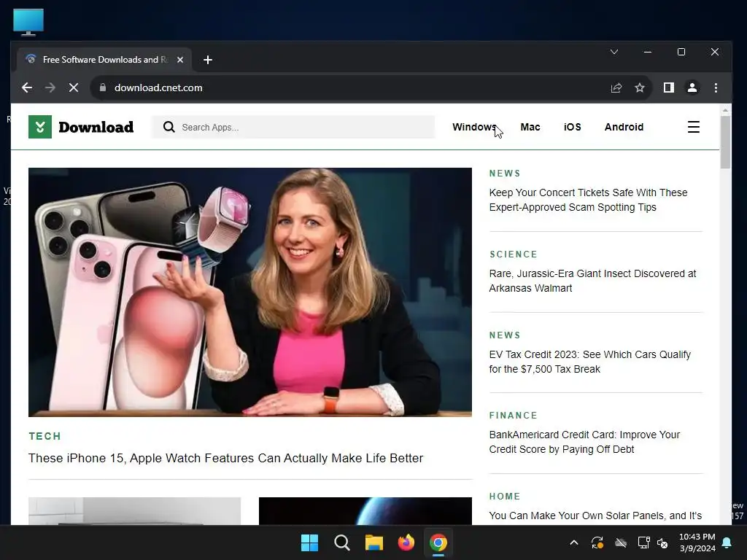The height and width of the screenshot is (560, 747).
Task: Open the Windows Start menu
Action: click(309, 542)
